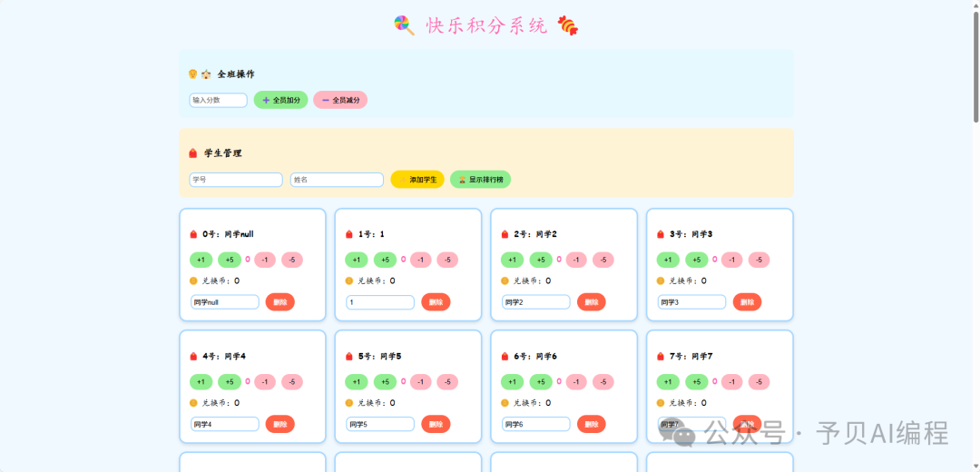Show the ranking with 显示排行榜
Image resolution: width=980 pixels, height=472 pixels.
point(481,180)
